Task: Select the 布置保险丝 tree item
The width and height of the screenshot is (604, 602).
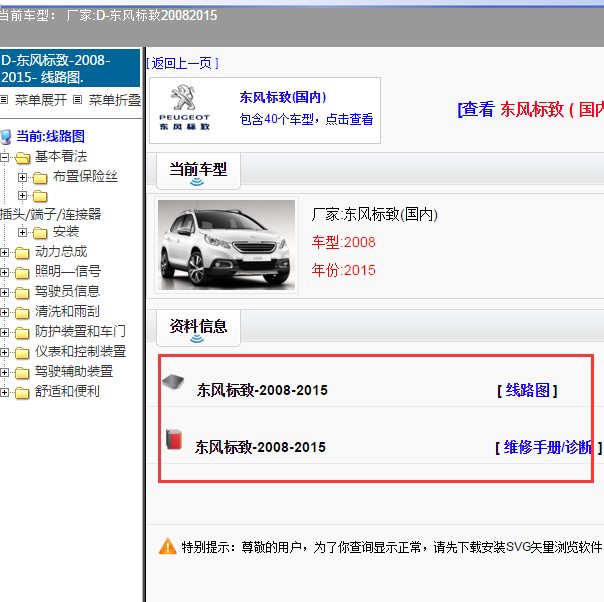Action: click(86, 176)
